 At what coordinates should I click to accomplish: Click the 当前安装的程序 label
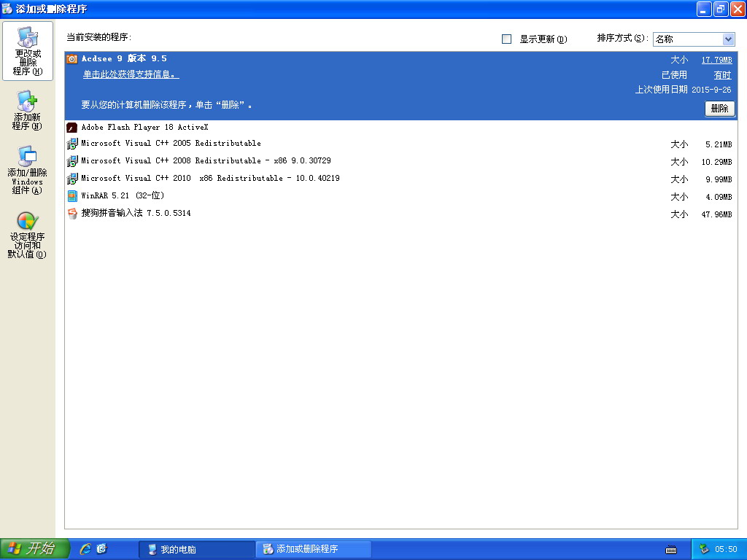pyautogui.click(x=98, y=37)
